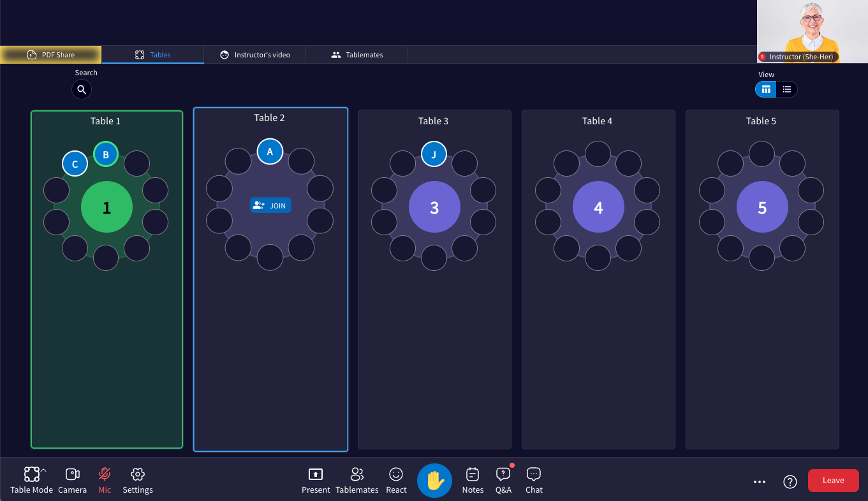Select the Tables tab
The width and height of the screenshot is (868, 501).
[153, 55]
